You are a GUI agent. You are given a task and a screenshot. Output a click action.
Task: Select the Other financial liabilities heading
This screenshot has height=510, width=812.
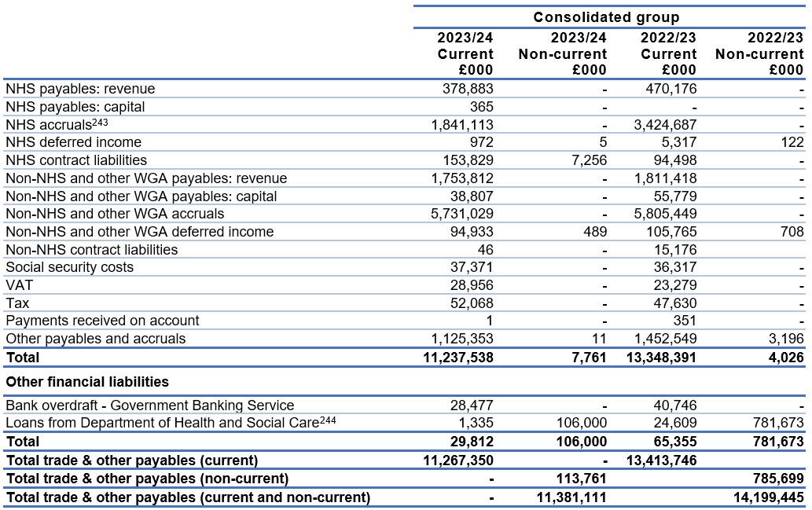coord(87,382)
